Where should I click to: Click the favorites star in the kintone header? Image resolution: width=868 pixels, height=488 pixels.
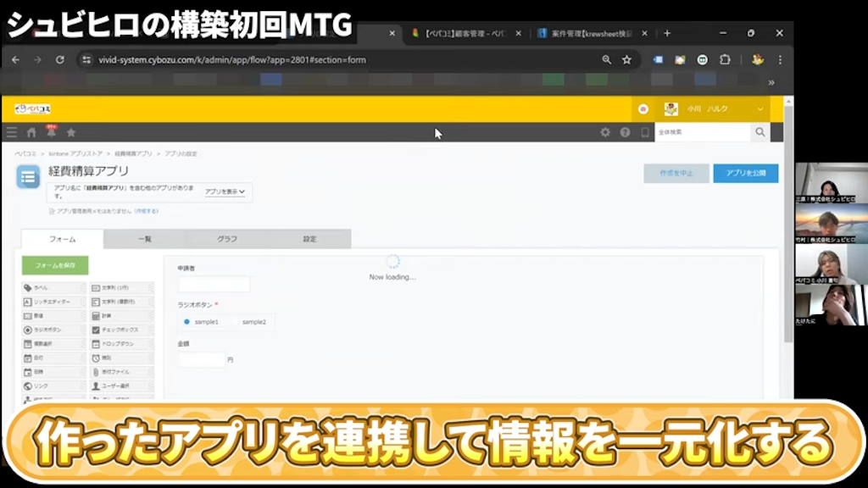(71, 131)
